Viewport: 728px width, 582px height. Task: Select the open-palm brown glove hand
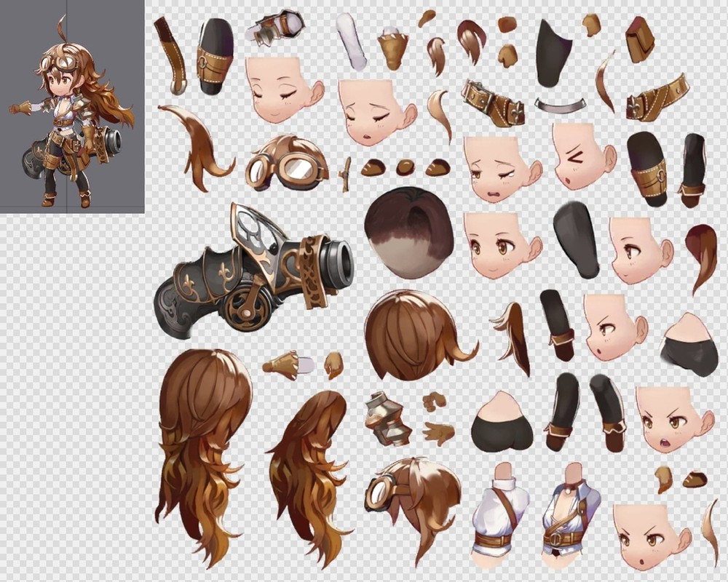pos(438,433)
